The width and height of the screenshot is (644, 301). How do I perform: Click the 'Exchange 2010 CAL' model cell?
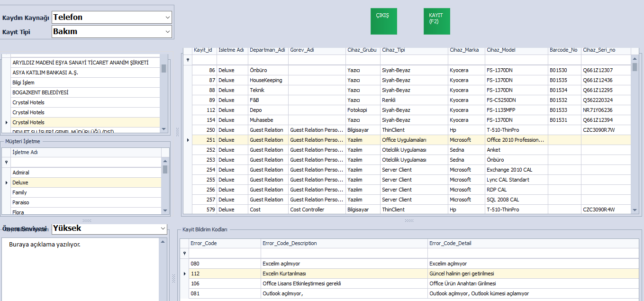(x=516, y=170)
